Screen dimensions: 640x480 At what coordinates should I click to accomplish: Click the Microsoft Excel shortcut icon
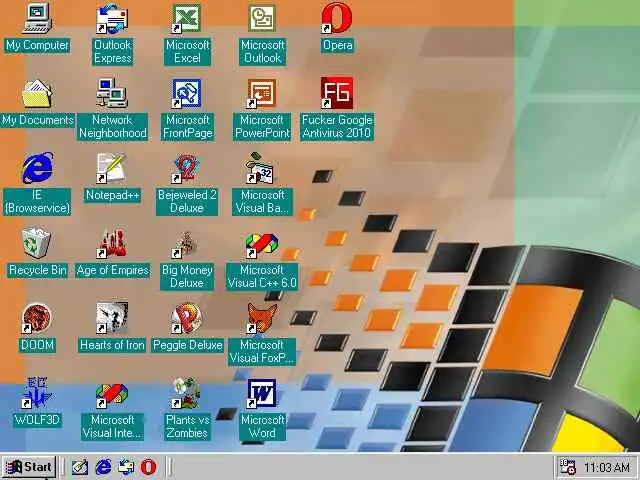point(186,18)
